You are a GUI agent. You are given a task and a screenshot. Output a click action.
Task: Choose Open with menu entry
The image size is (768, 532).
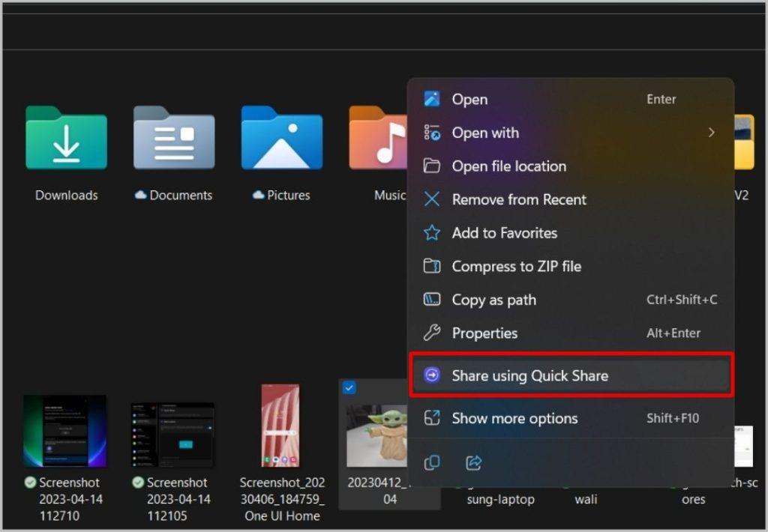tap(570, 133)
